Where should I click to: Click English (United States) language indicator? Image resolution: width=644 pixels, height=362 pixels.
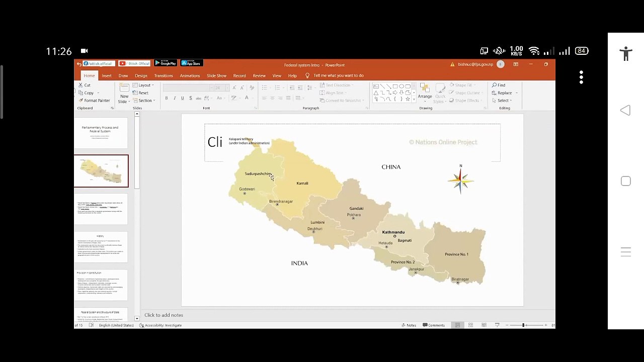[116, 325]
